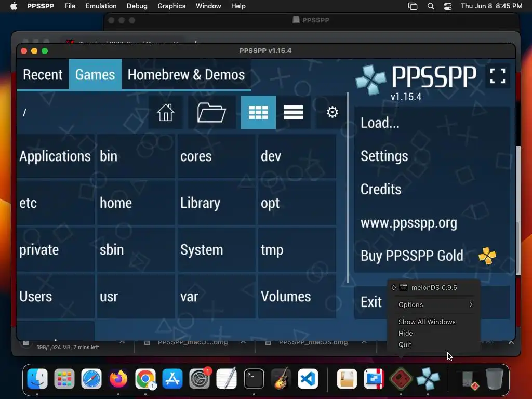Screen dimensions: 532x399
Task: Open the Recent tab
Action: [43, 75]
